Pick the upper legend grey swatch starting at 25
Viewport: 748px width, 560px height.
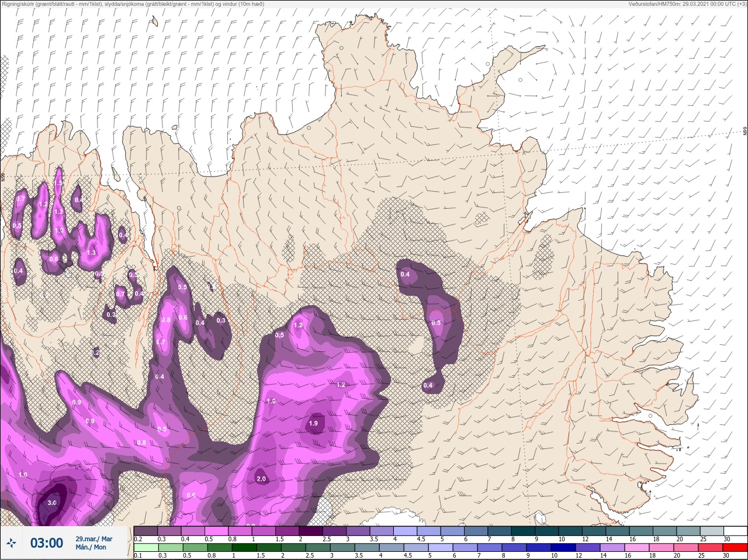712,531
